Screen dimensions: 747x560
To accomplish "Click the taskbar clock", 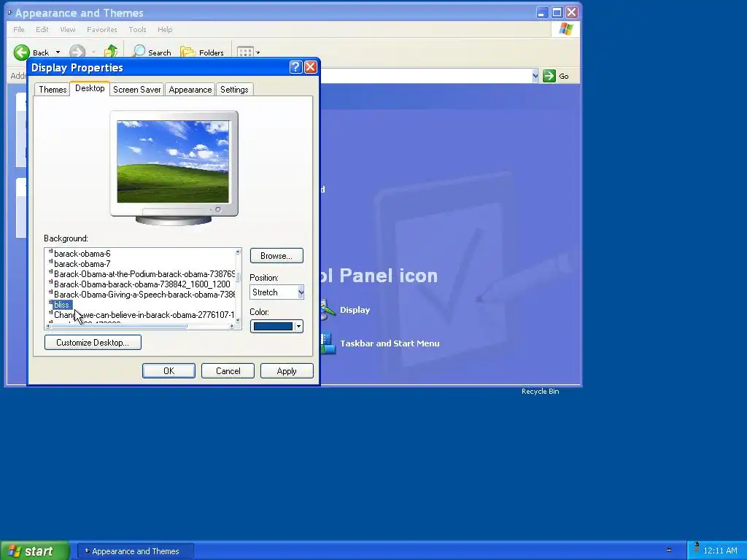I will tap(720, 551).
